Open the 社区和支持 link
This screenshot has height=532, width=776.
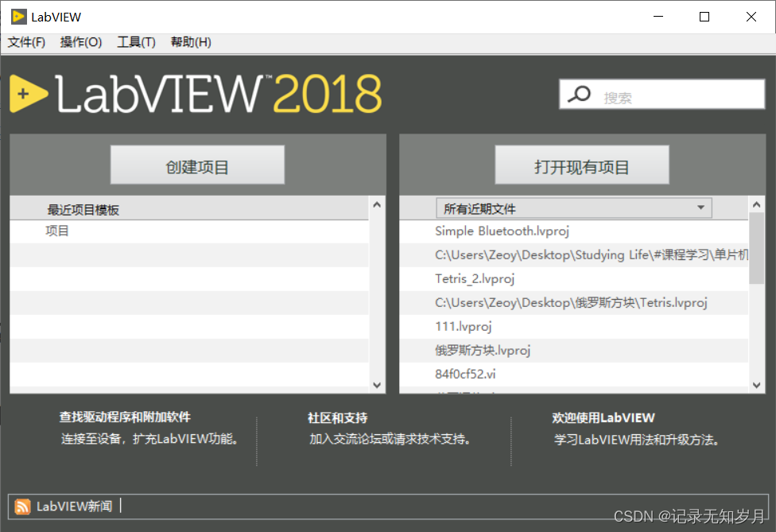click(338, 418)
